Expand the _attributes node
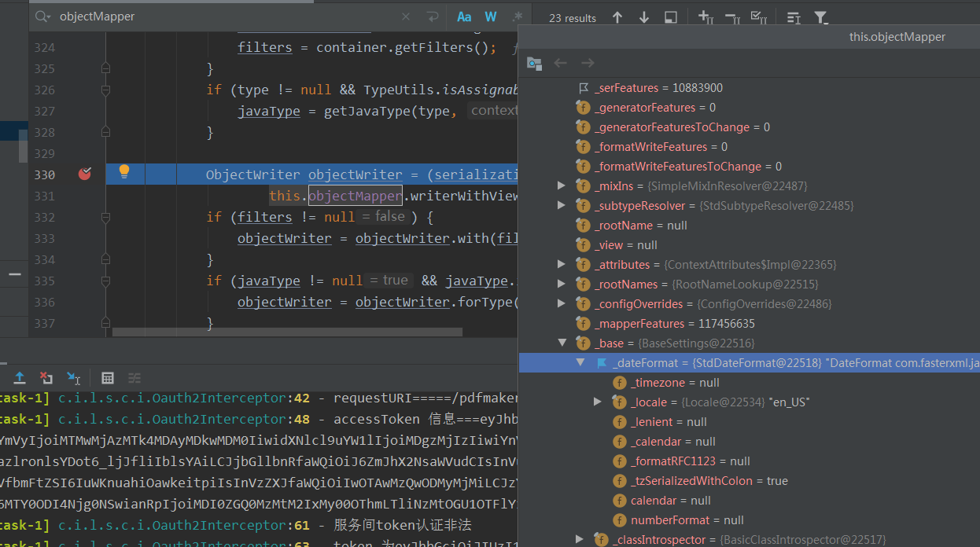The height and width of the screenshot is (547, 980). [x=561, y=265]
